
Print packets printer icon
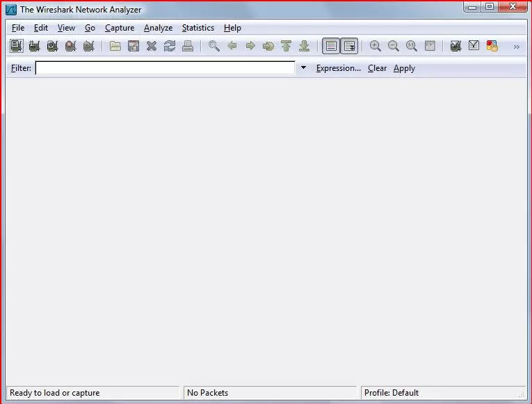pos(188,46)
